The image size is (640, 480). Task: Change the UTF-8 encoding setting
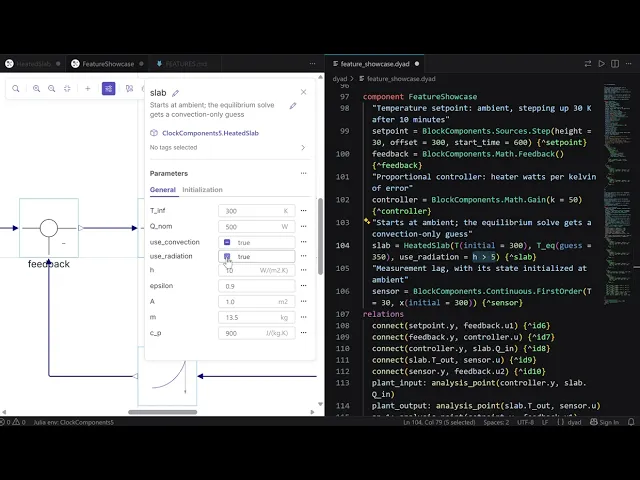(525, 422)
